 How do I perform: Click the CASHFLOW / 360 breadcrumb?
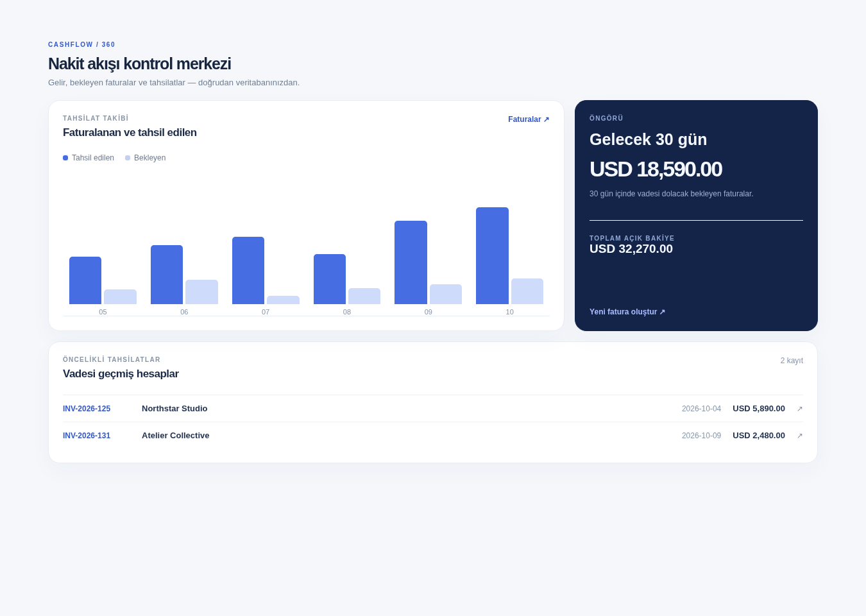click(81, 45)
